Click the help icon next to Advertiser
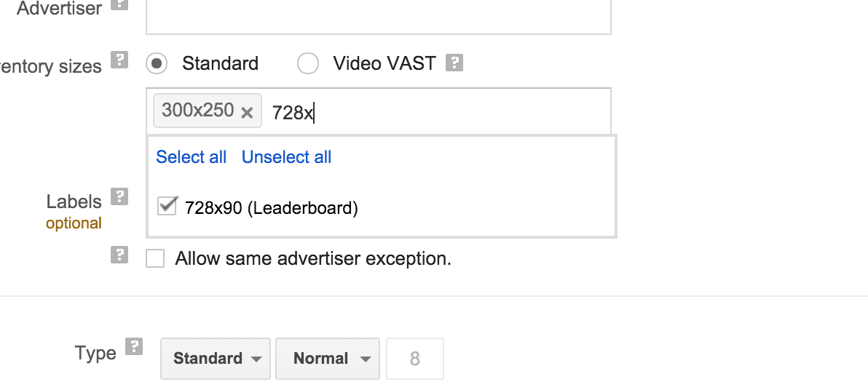Screen dimensions: 868x390 pos(119,3)
